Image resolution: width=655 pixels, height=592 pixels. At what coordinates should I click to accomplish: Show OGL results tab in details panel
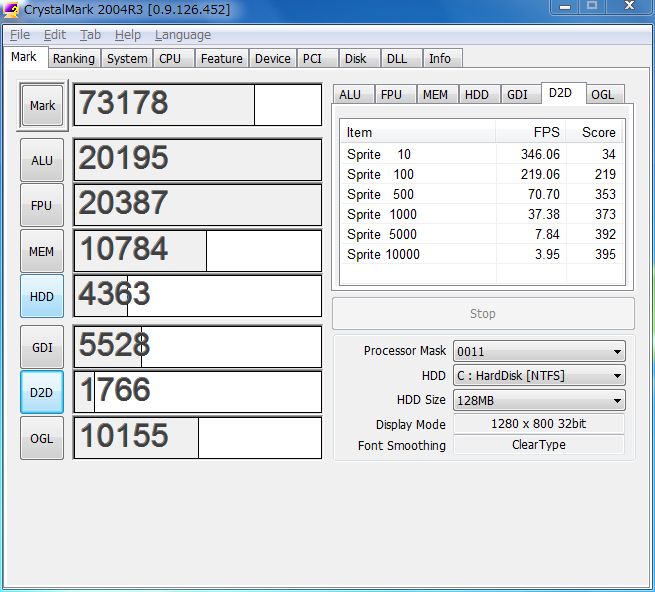[x=603, y=94]
